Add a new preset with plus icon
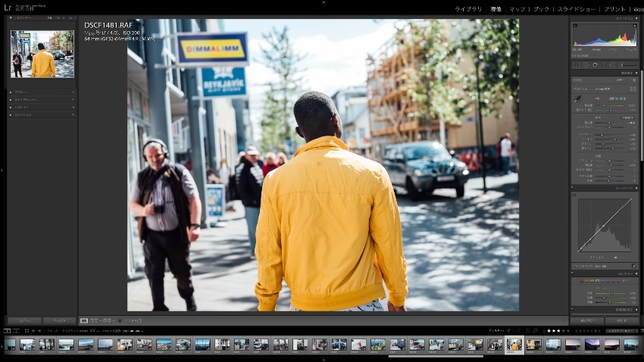 coord(73,92)
